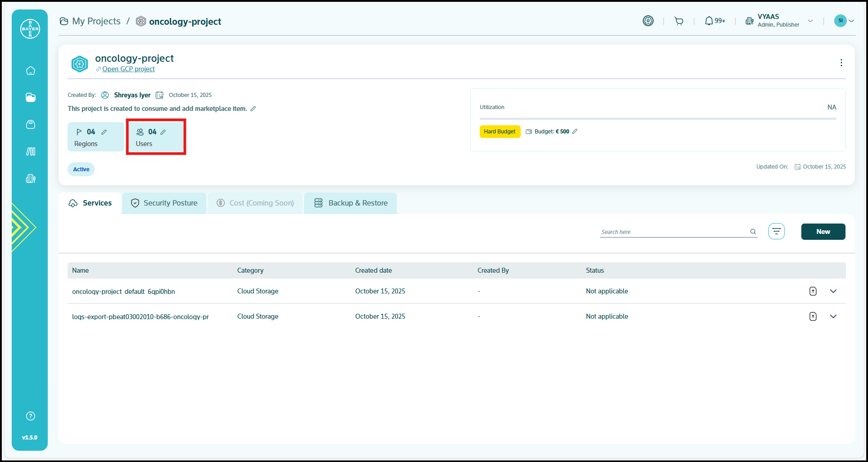Screen dimensions: 868x462
Task: Edit the Users count pencil icon
Action: (163, 132)
